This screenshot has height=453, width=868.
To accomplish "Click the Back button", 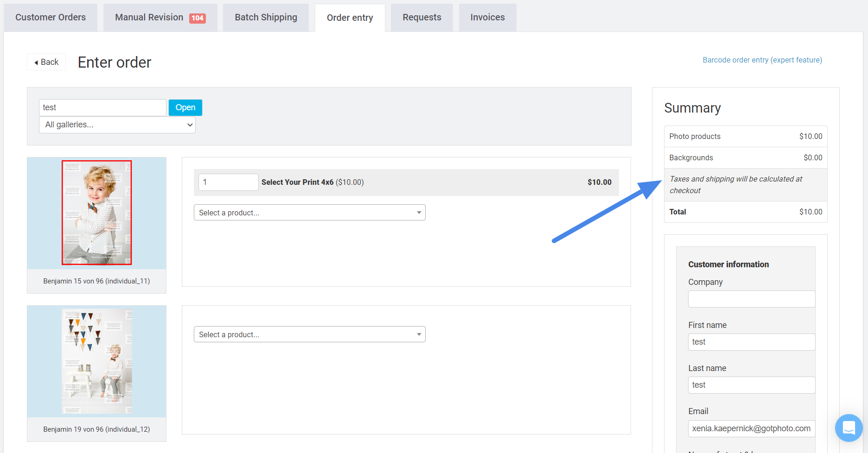I will 46,62.
